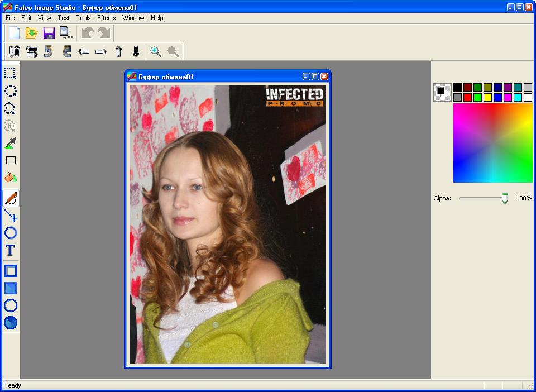Pick the eyedropper color picker tool
This screenshot has height=392, width=536.
tap(10, 143)
